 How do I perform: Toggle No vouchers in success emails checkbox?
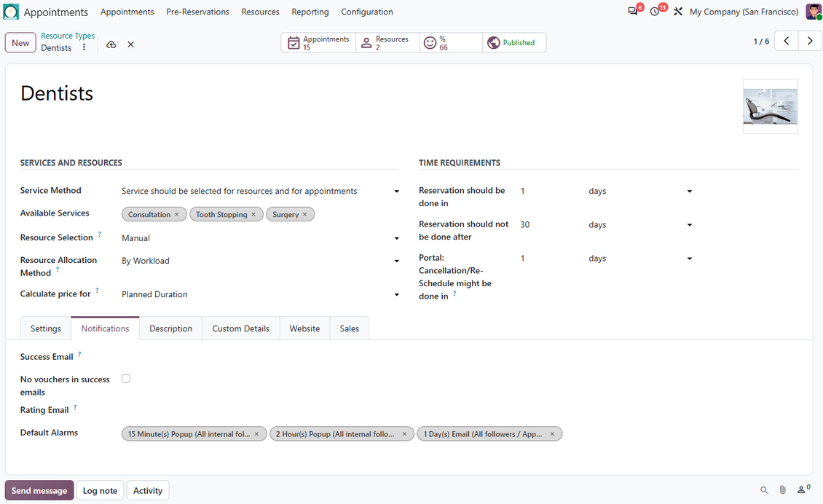[126, 379]
